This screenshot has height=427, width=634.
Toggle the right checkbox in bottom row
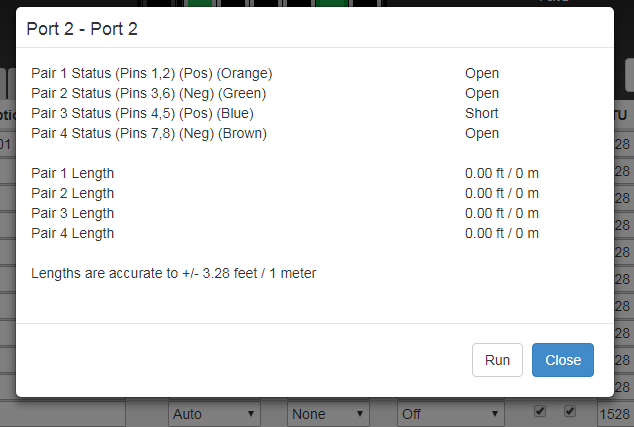click(x=569, y=411)
